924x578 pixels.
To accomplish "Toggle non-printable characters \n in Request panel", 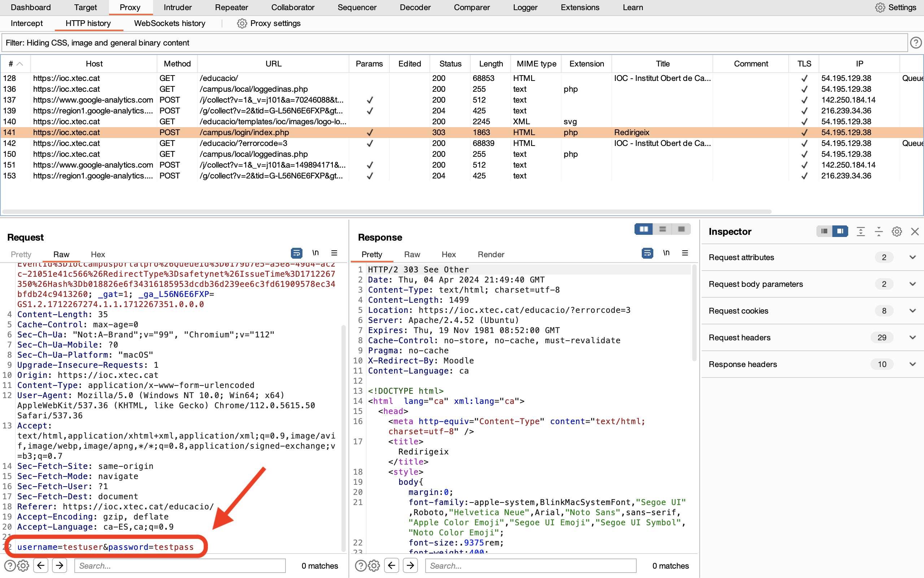I will [315, 253].
